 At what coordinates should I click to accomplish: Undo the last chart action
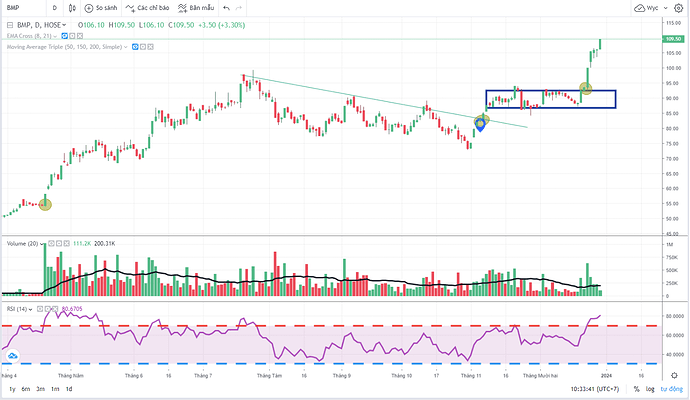coord(226,8)
